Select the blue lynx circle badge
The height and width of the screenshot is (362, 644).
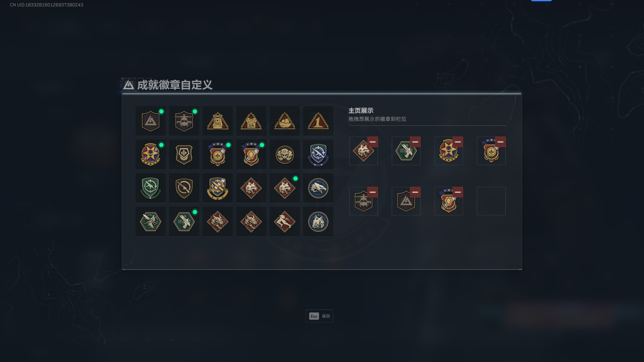318,221
